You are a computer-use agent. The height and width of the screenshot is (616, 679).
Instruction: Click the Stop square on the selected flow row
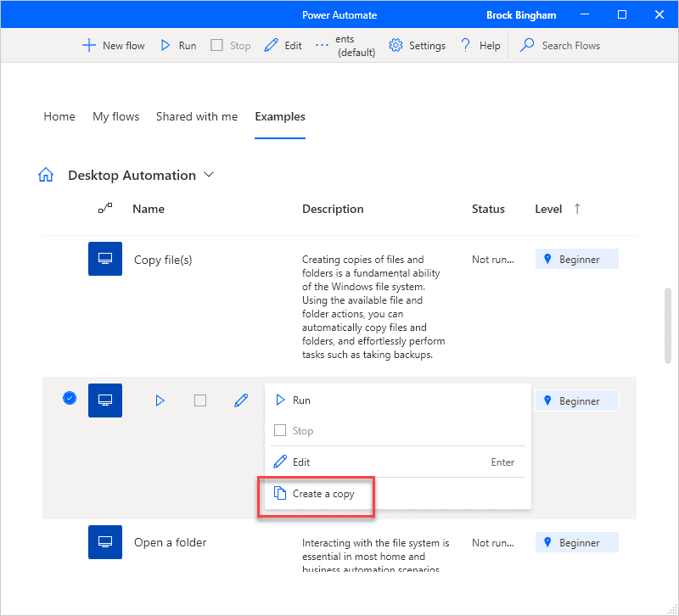tap(200, 400)
